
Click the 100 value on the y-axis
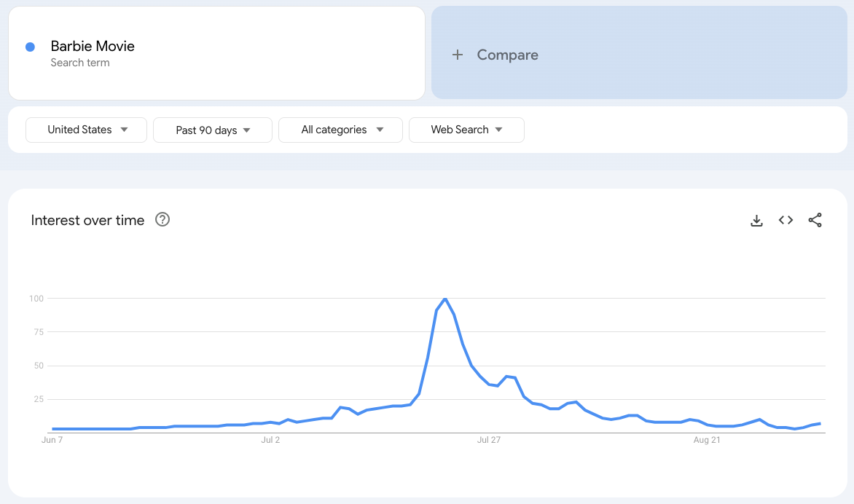tap(36, 299)
